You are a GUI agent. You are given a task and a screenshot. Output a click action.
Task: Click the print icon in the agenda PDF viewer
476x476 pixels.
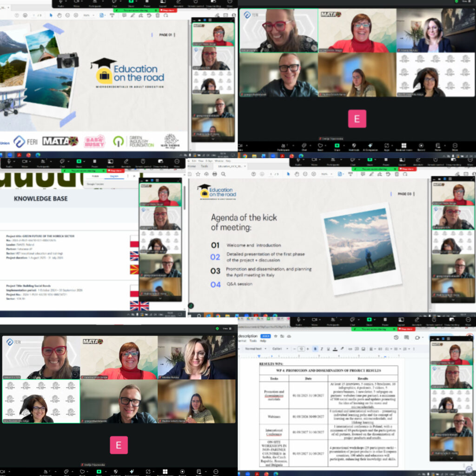coord(214,174)
